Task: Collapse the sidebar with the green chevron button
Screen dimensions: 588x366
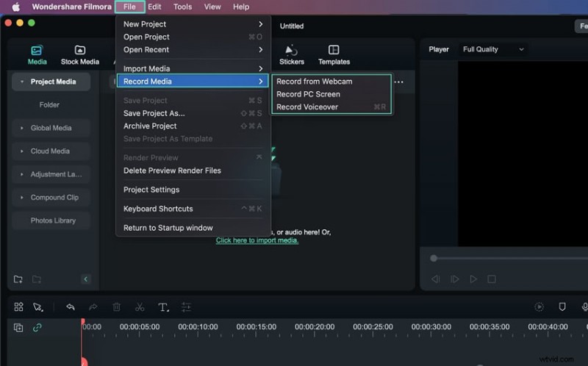Action: 85,279
